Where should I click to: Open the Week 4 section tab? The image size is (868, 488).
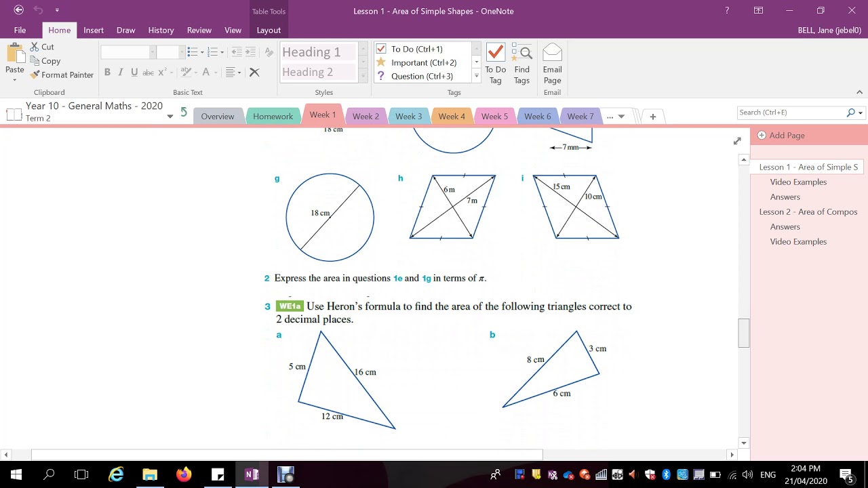pos(452,116)
